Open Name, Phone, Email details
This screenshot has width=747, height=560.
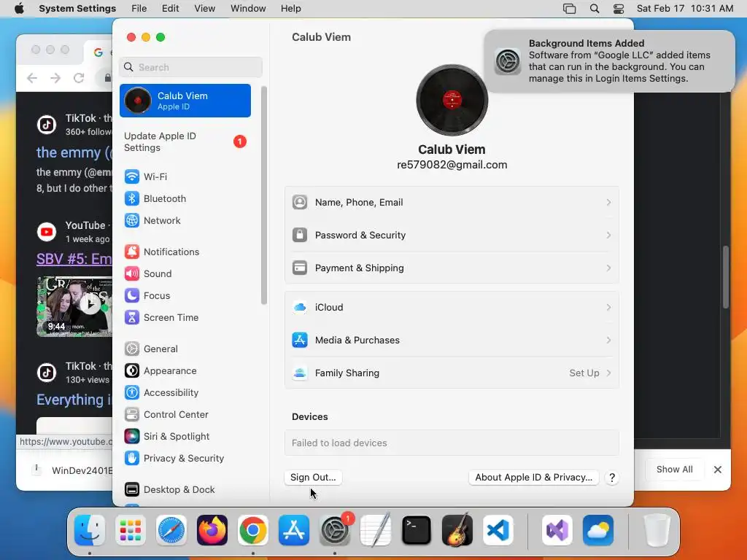452,203
